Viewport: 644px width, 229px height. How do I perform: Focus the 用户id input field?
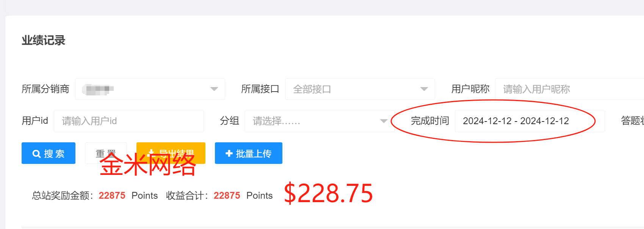pyautogui.click(x=129, y=121)
